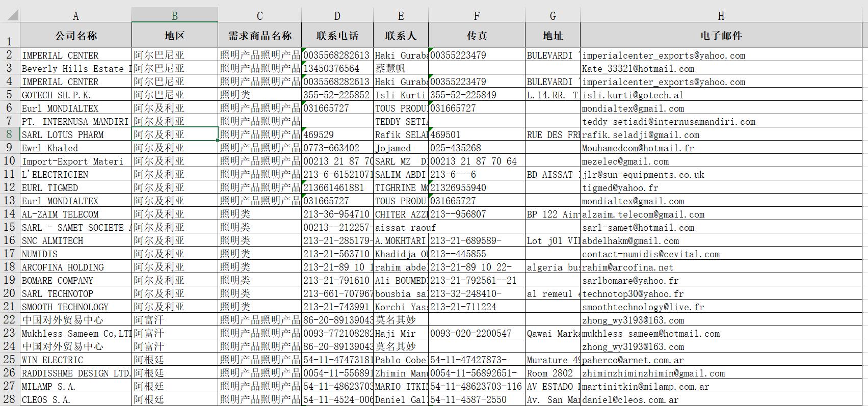868x406 pixels.
Task: Click the 地区 header cell
Action: 175,35
